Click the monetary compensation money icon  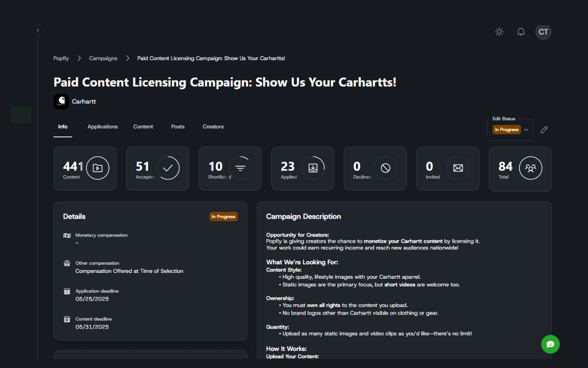(67, 236)
